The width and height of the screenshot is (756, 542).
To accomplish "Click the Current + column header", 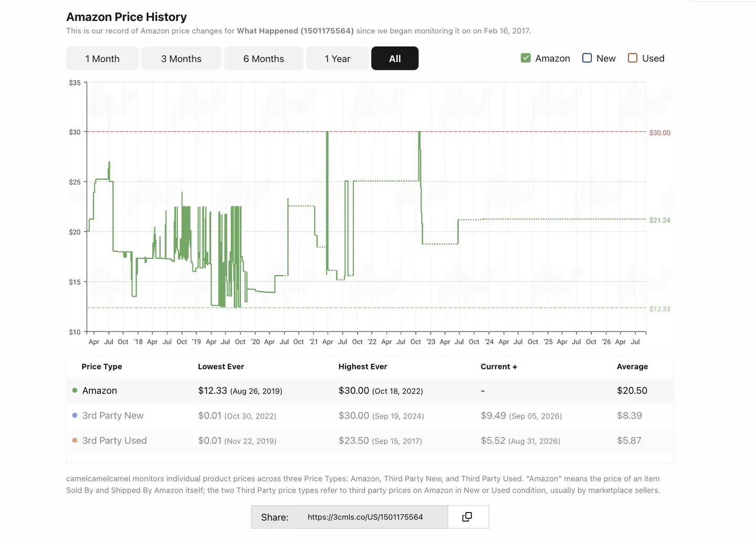I will pyautogui.click(x=499, y=367).
